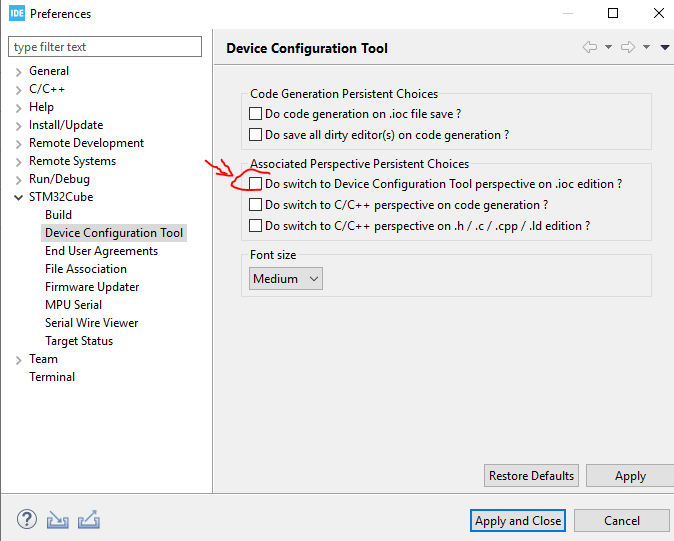Maximize the Preferences window
The height and width of the screenshot is (541, 674).
point(613,13)
